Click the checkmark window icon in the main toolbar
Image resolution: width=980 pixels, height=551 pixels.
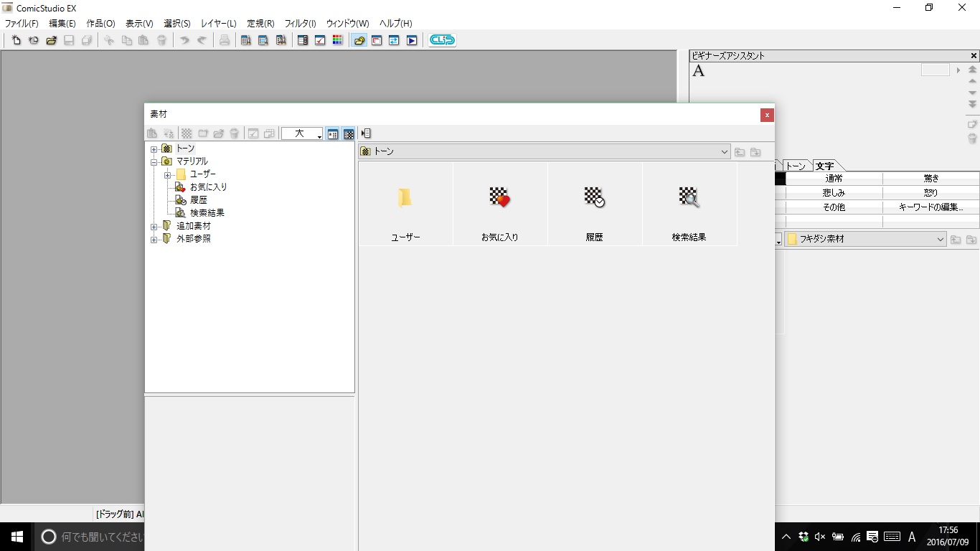tap(321, 40)
